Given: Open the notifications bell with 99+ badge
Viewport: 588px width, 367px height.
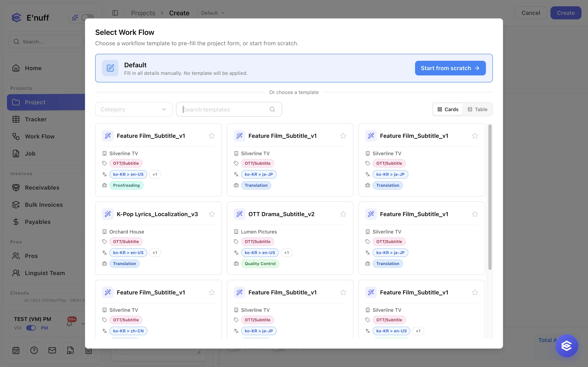Looking at the screenshot, I should pyautogui.click(x=69, y=323).
